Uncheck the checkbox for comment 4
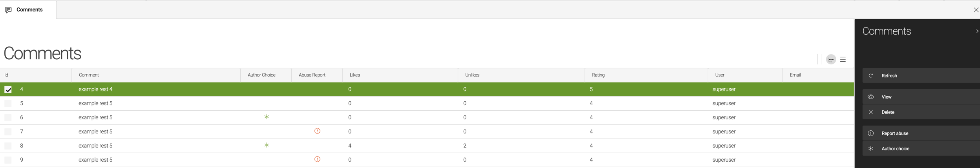This screenshot has height=168, width=980. point(8,89)
